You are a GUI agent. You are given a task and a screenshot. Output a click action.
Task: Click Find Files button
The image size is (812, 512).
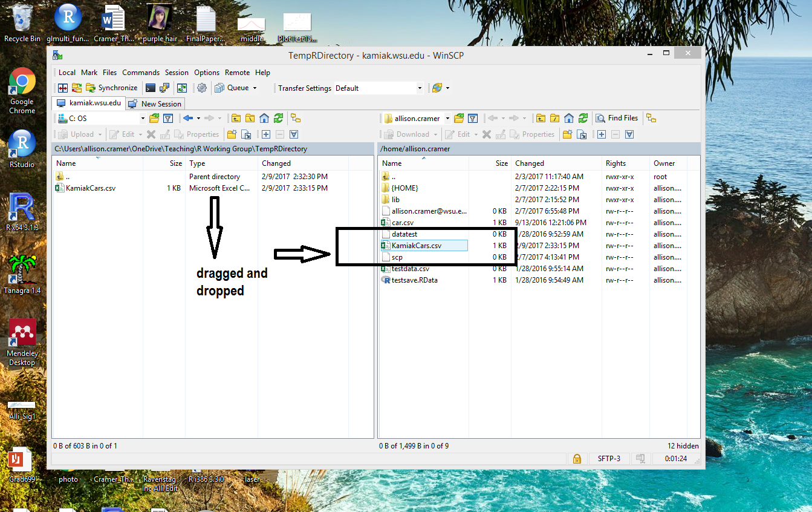click(x=617, y=119)
